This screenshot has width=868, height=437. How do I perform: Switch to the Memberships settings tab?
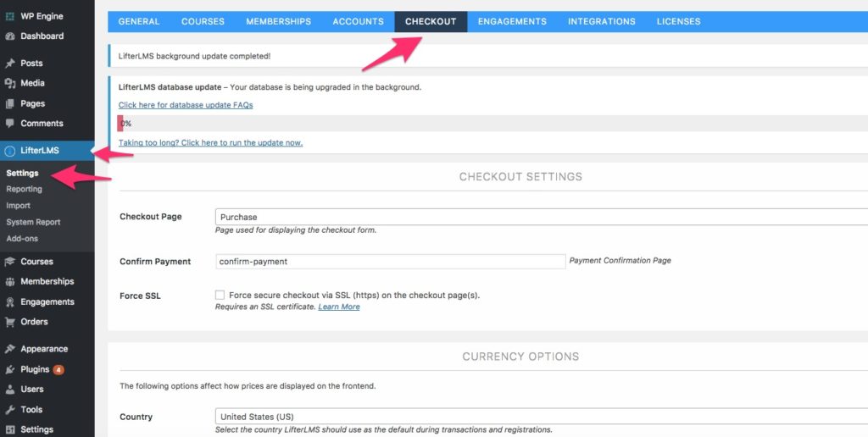pos(278,21)
